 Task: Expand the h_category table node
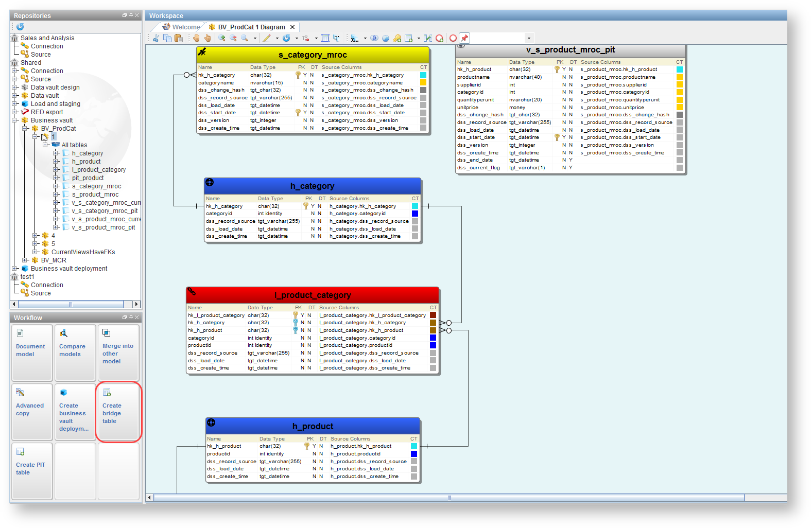point(56,153)
